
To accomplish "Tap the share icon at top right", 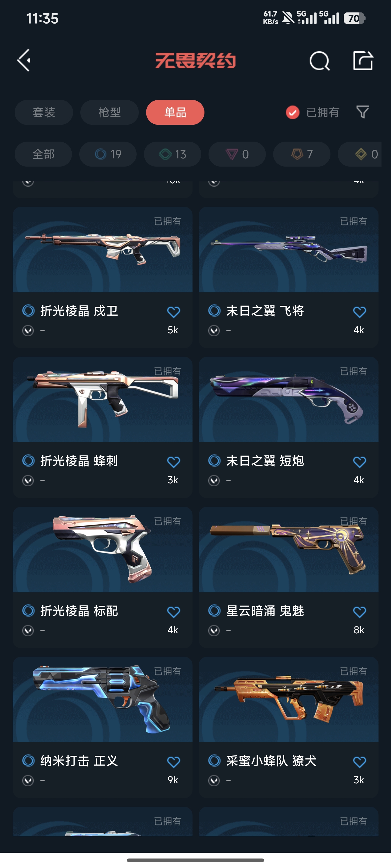I will point(363,61).
